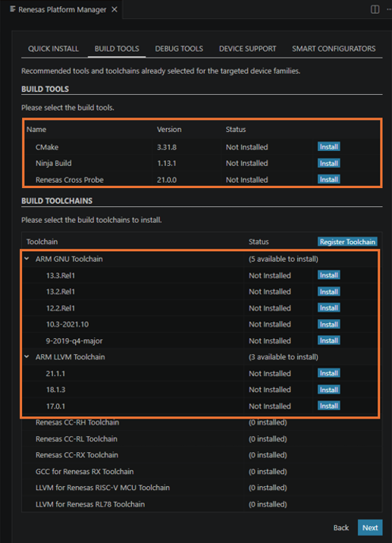Click the ARM GNU Toolchain label
Screen dimensions: 392x543
point(69,259)
